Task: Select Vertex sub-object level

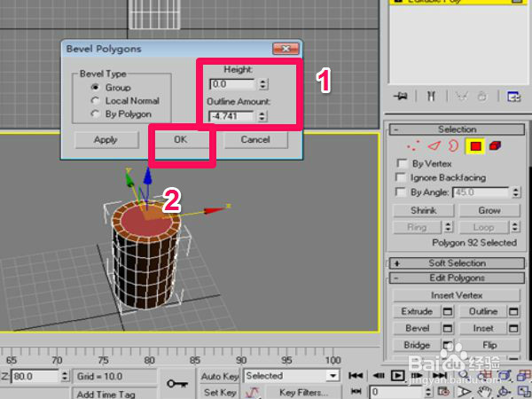Action: [x=413, y=146]
